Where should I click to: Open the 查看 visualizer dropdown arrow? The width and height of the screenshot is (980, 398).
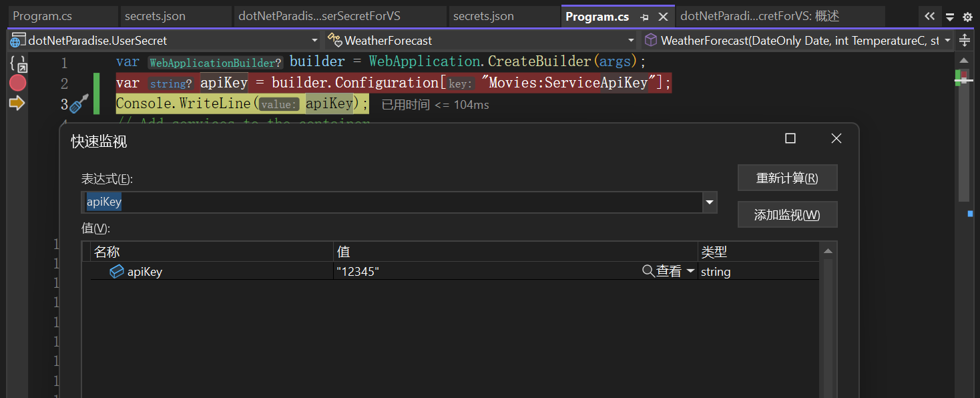point(690,271)
